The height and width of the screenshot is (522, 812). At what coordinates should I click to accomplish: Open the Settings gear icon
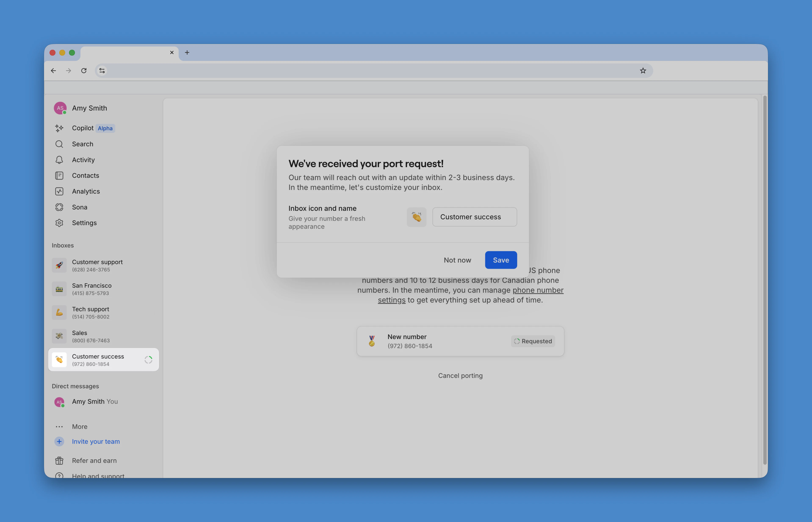59,223
